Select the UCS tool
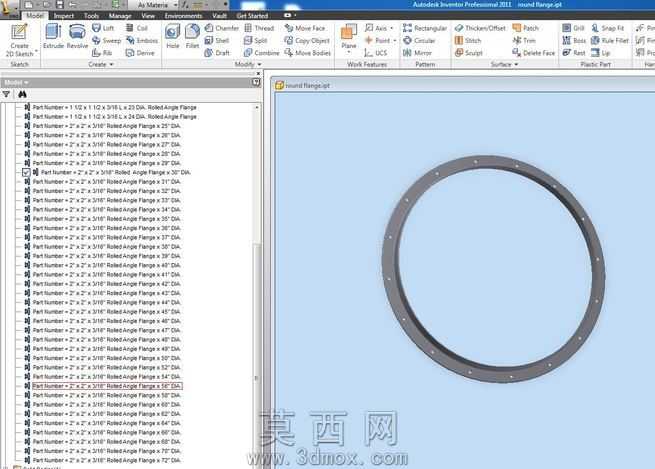The image size is (655, 469). point(376,53)
